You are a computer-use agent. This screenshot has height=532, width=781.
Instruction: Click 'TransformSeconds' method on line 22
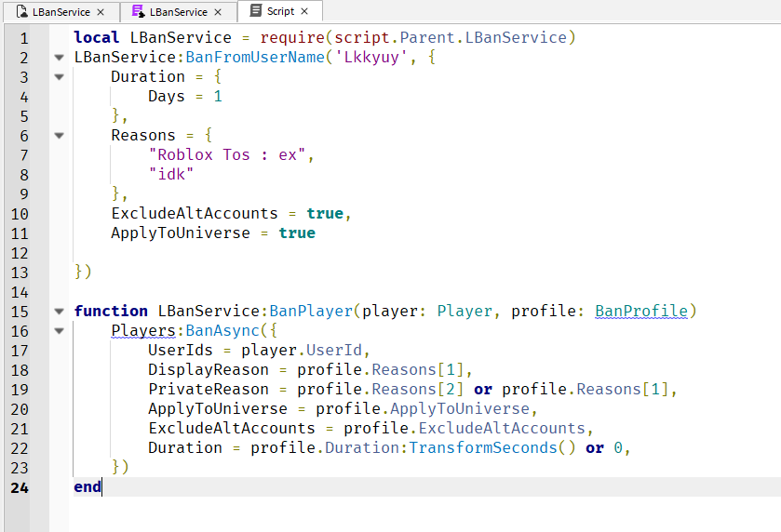483,448
